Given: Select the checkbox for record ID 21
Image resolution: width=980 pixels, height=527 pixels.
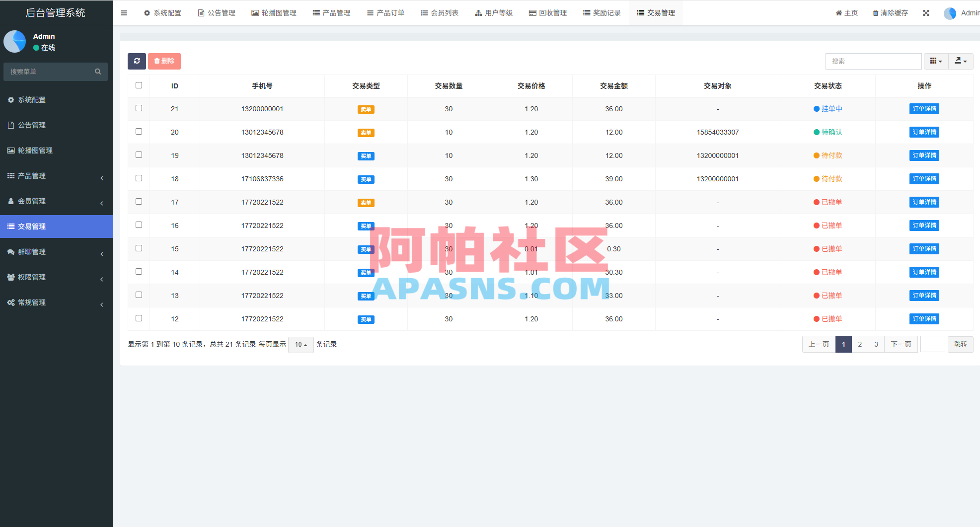Looking at the screenshot, I should tap(139, 108).
